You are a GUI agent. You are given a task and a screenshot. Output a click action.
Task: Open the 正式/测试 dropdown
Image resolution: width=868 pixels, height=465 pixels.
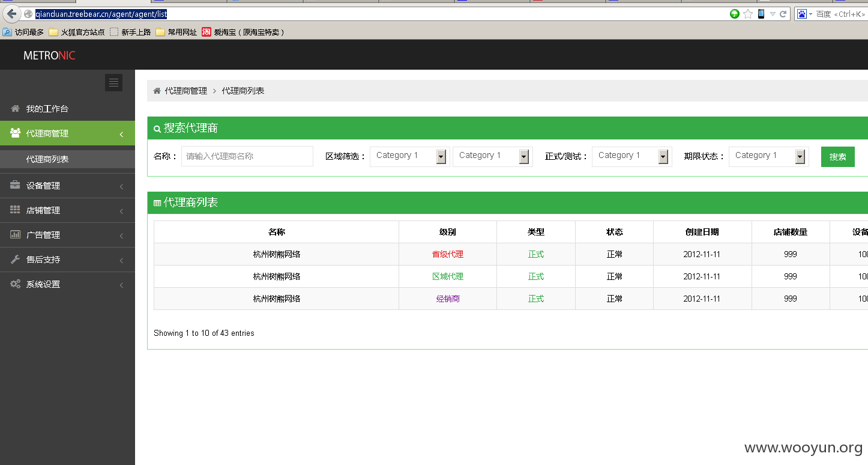point(632,156)
